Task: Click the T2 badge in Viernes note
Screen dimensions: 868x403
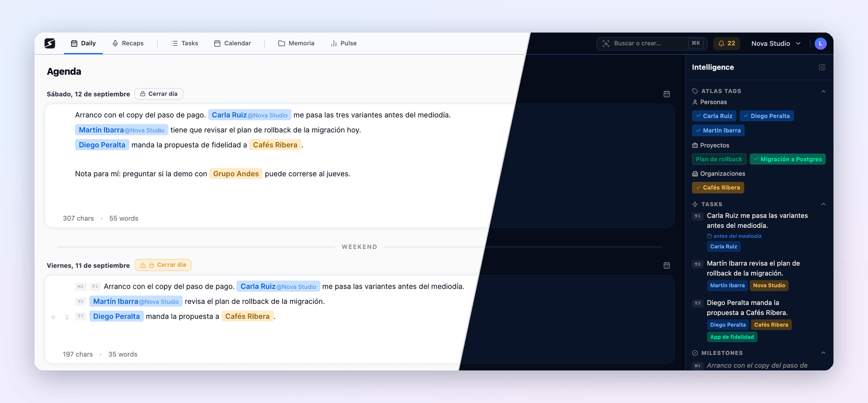Action: tap(81, 301)
